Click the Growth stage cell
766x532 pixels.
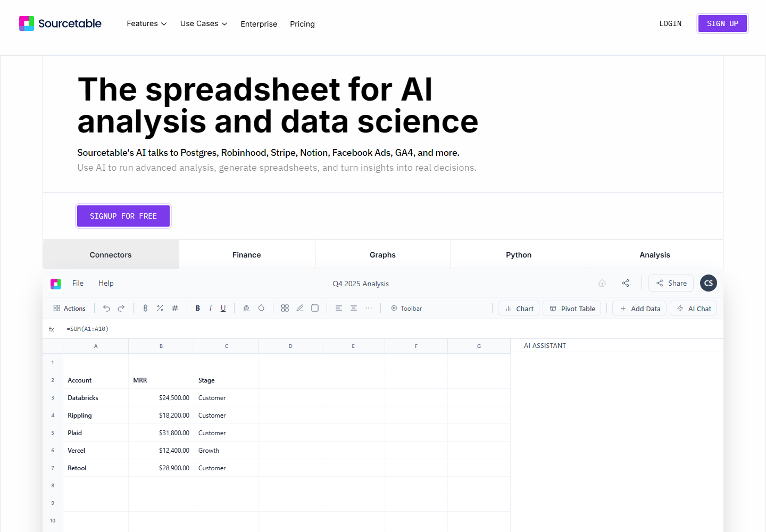pos(226,451)
